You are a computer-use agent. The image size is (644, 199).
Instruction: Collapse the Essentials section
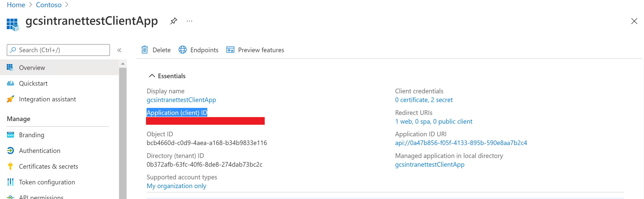pos(152,76)
